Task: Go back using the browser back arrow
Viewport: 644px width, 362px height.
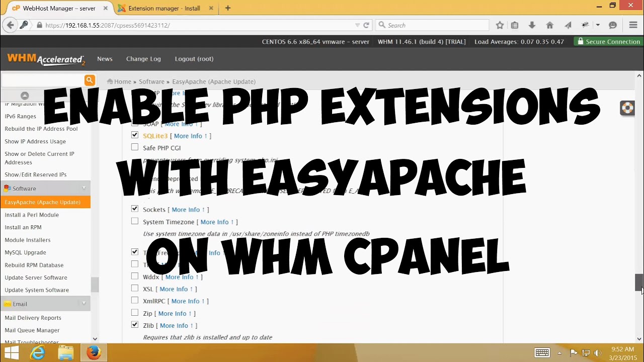Action: [10, 25]
